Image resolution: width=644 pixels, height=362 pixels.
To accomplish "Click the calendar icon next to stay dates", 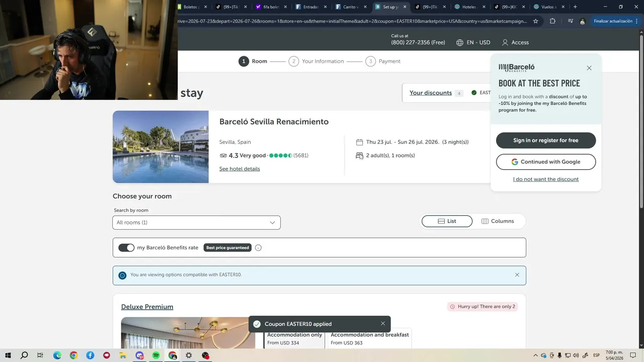I will [359, 142].
